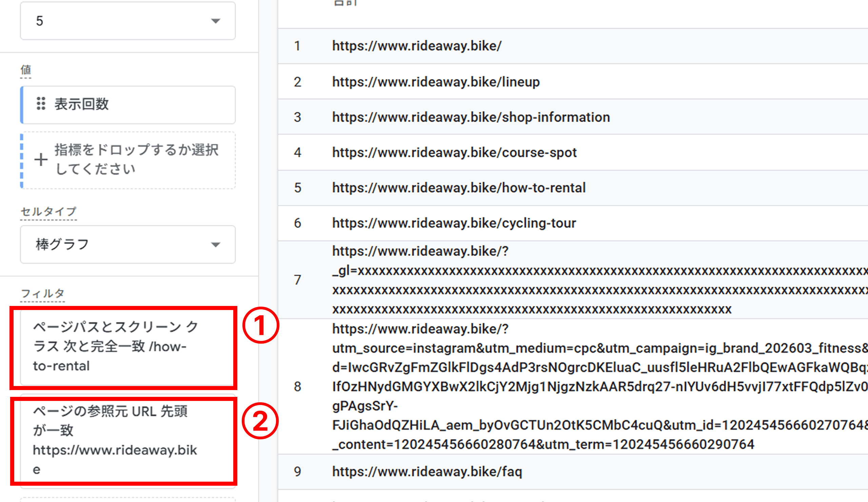Click the 値 section label
This screenshot has height=502, width=868.
pos(26,70)
